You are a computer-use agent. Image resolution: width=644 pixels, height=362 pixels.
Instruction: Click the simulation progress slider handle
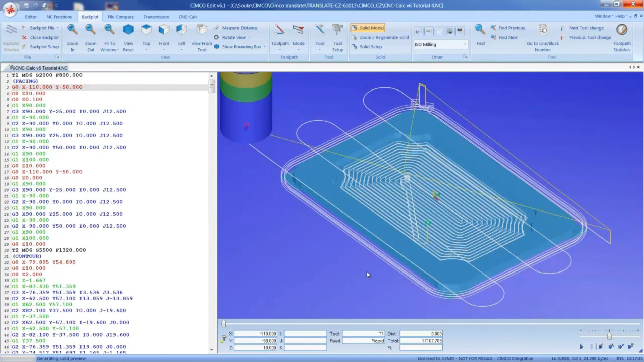click(x=224, y=323)
